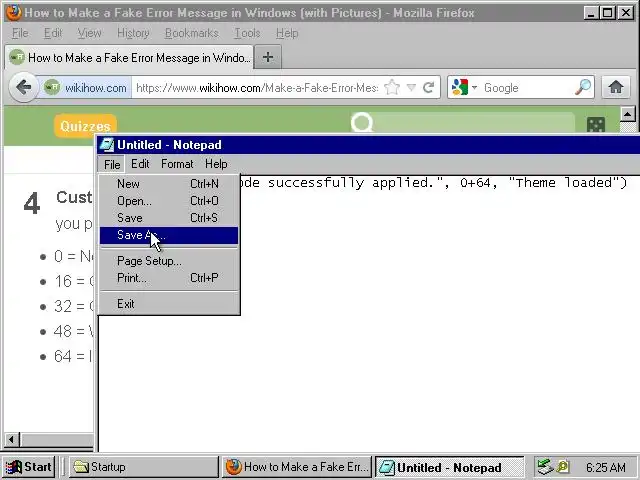Open Notepad's Format menu

pyautogui.click(x=177, y=164)
